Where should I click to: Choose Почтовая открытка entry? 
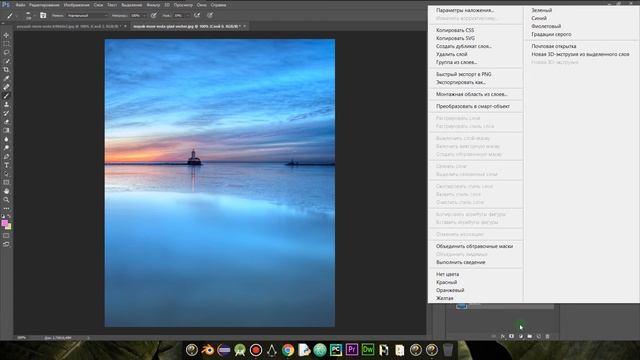pyautogui.click(x=553, y=46)
